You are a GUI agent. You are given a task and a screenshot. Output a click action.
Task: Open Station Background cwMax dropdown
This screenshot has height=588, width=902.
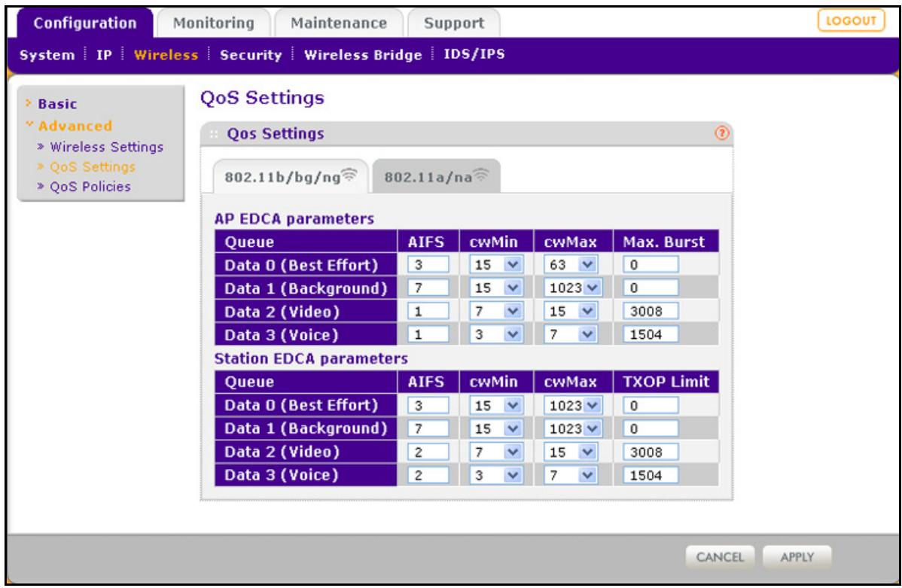tap(573, 428)
